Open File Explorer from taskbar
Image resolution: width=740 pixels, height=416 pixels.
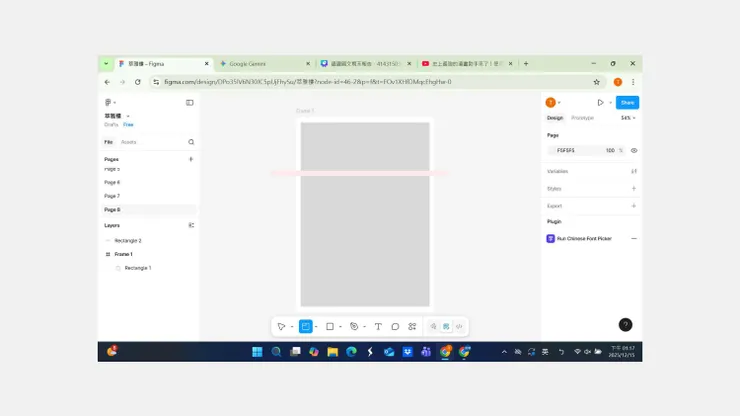333,352
